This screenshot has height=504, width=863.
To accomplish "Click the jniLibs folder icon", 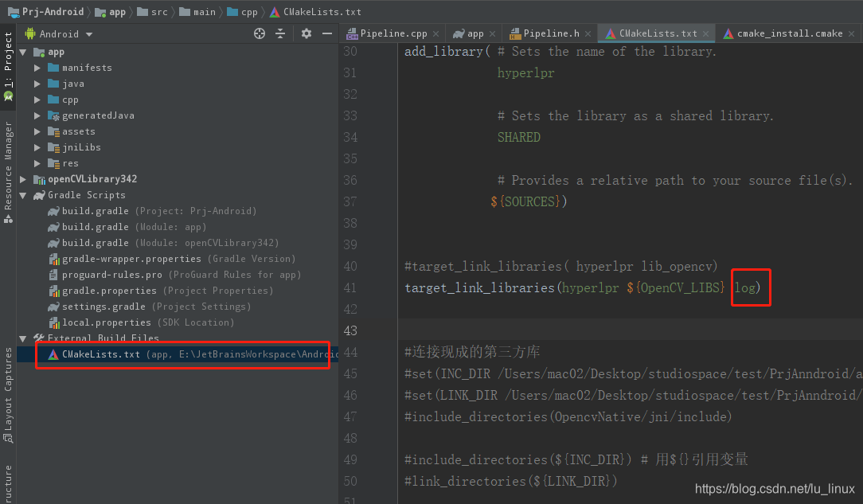I will point(53,147).
